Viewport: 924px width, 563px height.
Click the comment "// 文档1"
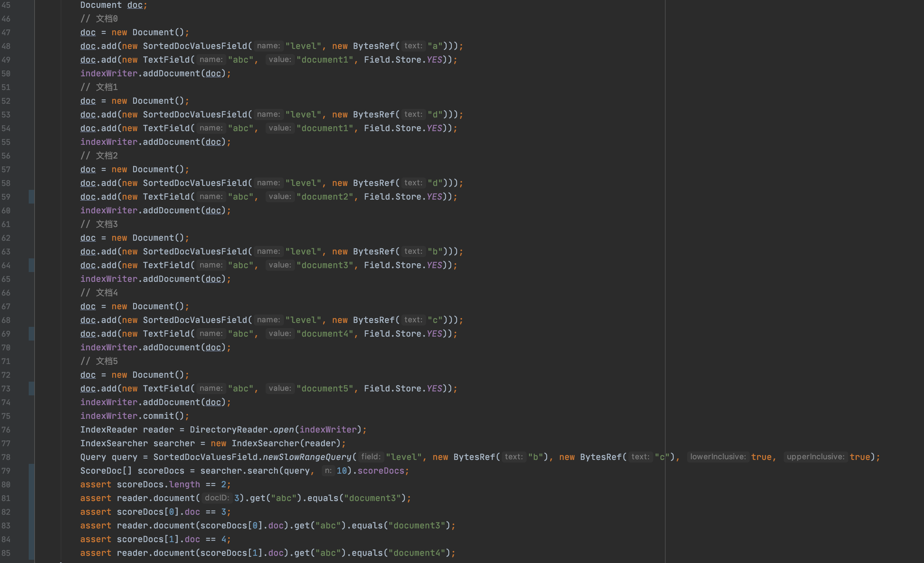tap(99, 87)
